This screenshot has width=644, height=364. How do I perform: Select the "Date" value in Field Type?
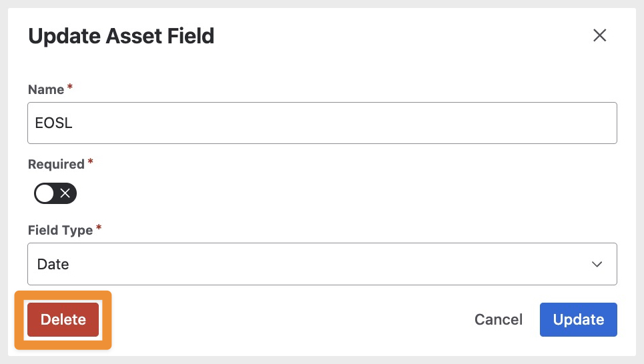53,264
